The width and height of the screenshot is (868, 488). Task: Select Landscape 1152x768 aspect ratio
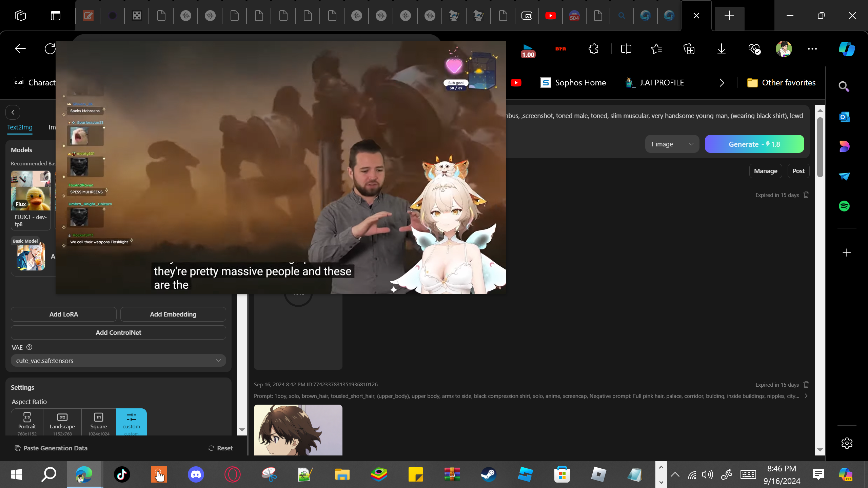(x=62, y=422)
